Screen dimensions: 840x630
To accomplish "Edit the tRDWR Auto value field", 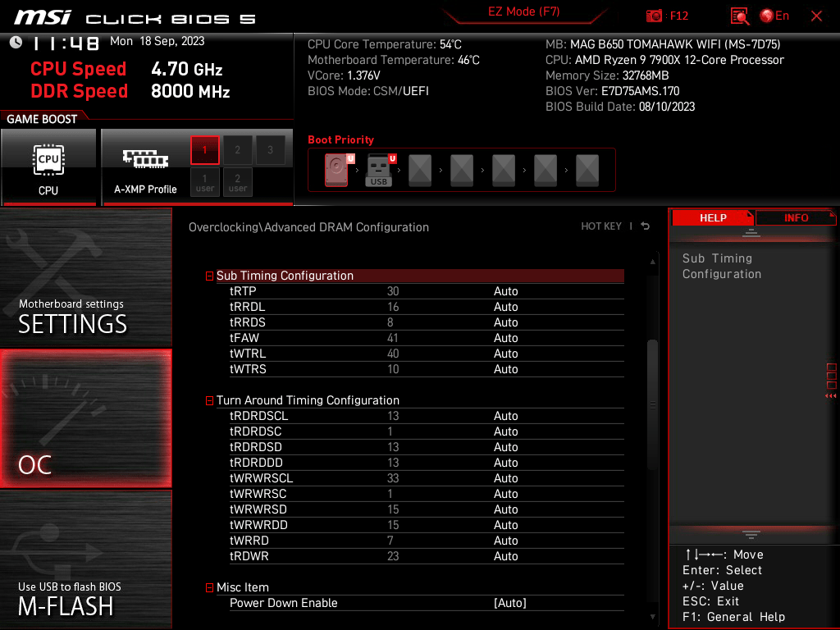I will [505, 556].
